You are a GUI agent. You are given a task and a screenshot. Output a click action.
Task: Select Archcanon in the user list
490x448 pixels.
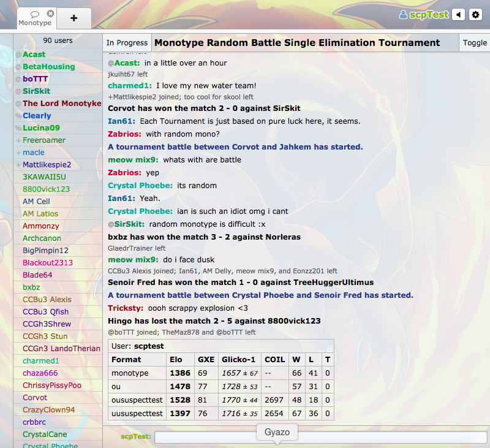(x=58, y=238)
